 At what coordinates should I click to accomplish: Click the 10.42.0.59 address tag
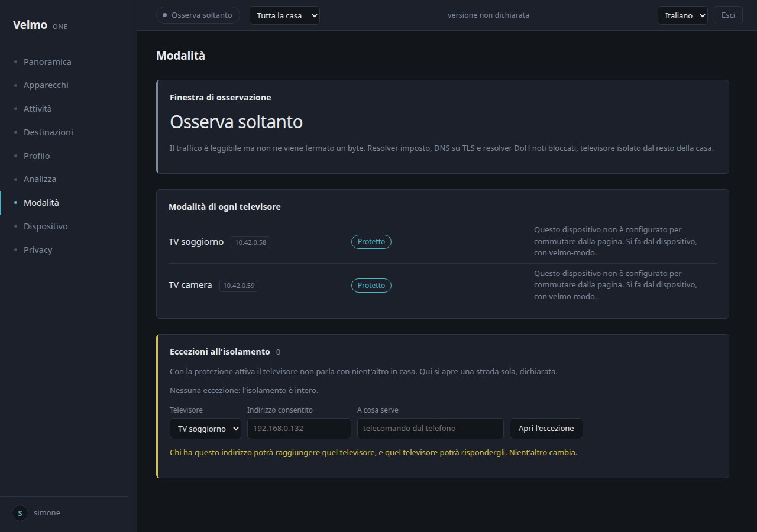coord(239,286)
